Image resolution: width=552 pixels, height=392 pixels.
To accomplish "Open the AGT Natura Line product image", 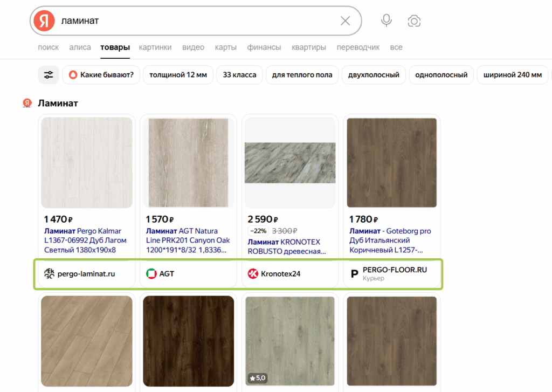I will pyautogui.click(x=188, y=162).
